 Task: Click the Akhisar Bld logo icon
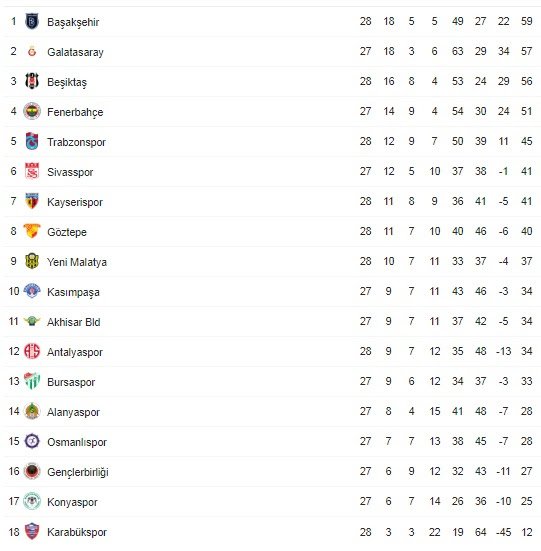[x=32, y=321]
